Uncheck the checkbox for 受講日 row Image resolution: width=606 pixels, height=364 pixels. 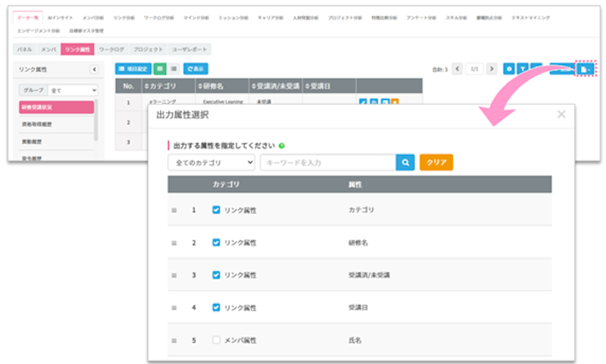[x=216, y=307]
